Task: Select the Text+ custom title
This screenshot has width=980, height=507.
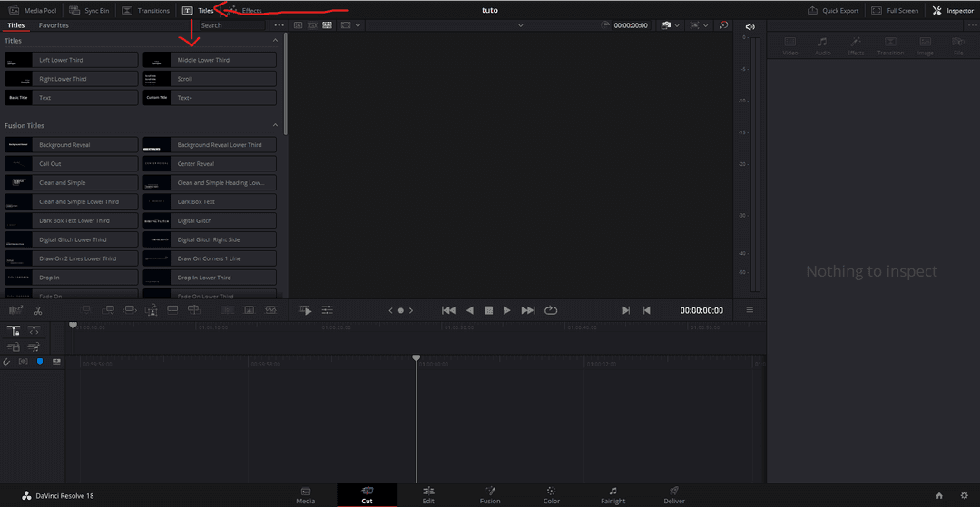Action: click(210, 97)
